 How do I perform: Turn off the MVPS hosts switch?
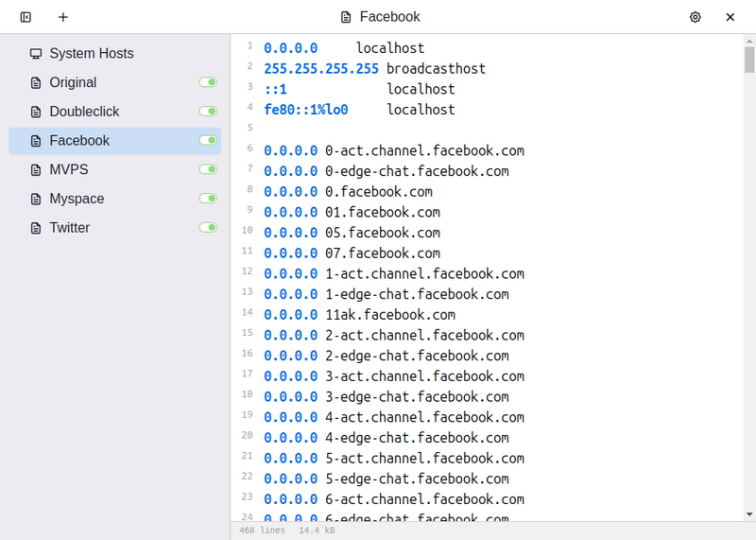[x=208, y=169]
